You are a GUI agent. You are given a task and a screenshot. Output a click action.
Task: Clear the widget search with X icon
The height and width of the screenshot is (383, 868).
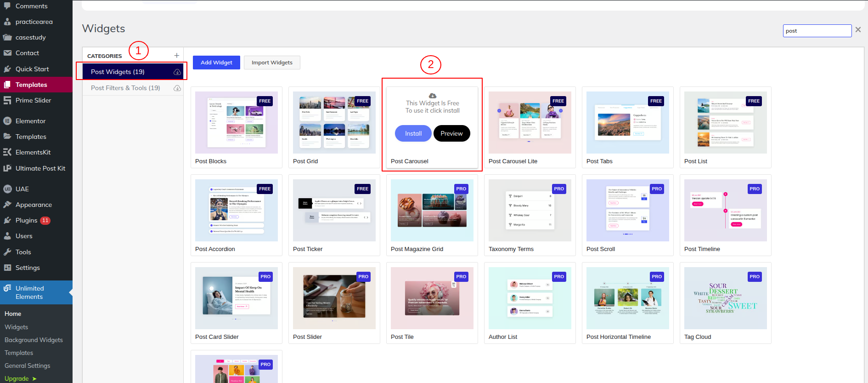click(x=858, y=30)
